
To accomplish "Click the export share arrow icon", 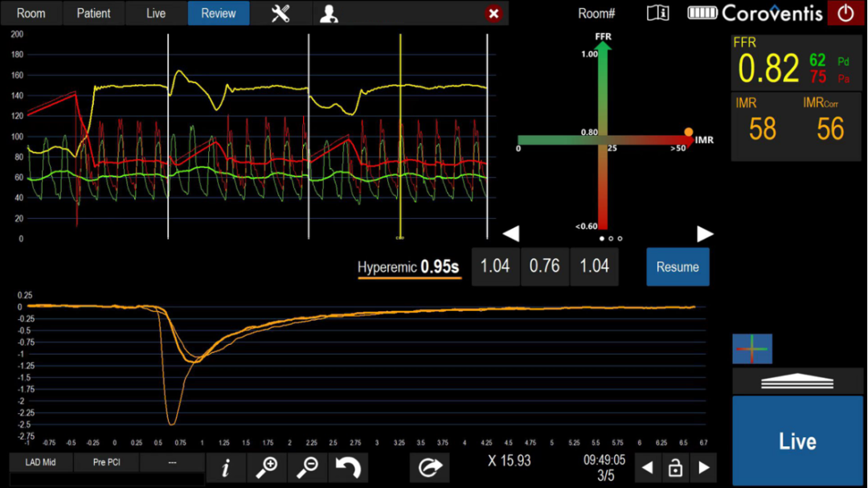I will (429, 468).
